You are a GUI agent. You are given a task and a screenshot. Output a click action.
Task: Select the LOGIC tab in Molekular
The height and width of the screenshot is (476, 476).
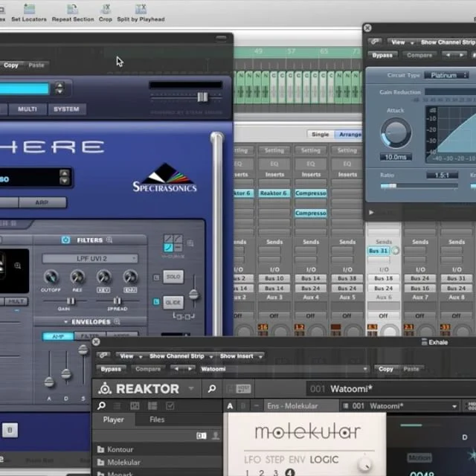[324, 460]
